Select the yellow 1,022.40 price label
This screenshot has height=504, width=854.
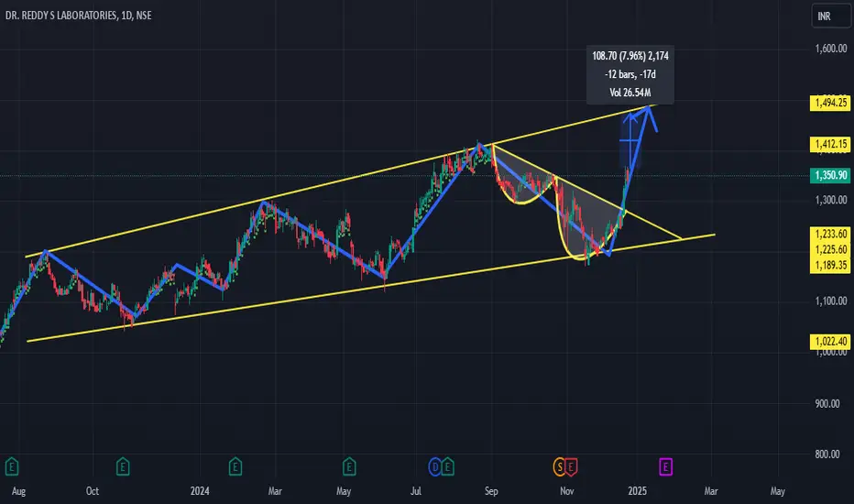point(830,342)
